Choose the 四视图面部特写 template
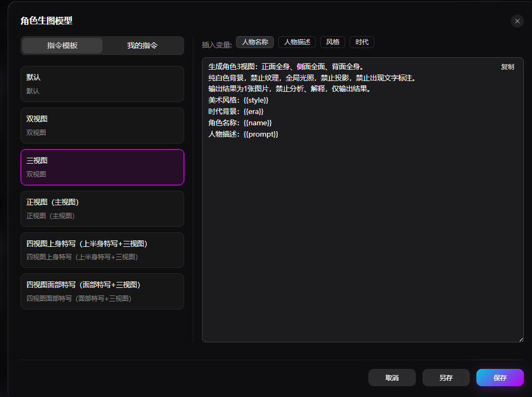 tap(102, 292)
